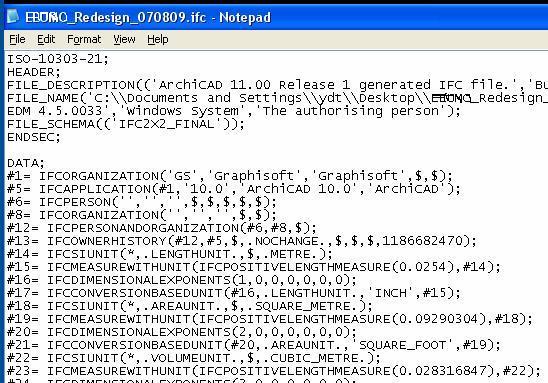Click line #5 IFCAPPLICATION
The height and width of the screenshot is (383, 548).
coord(234,189)
